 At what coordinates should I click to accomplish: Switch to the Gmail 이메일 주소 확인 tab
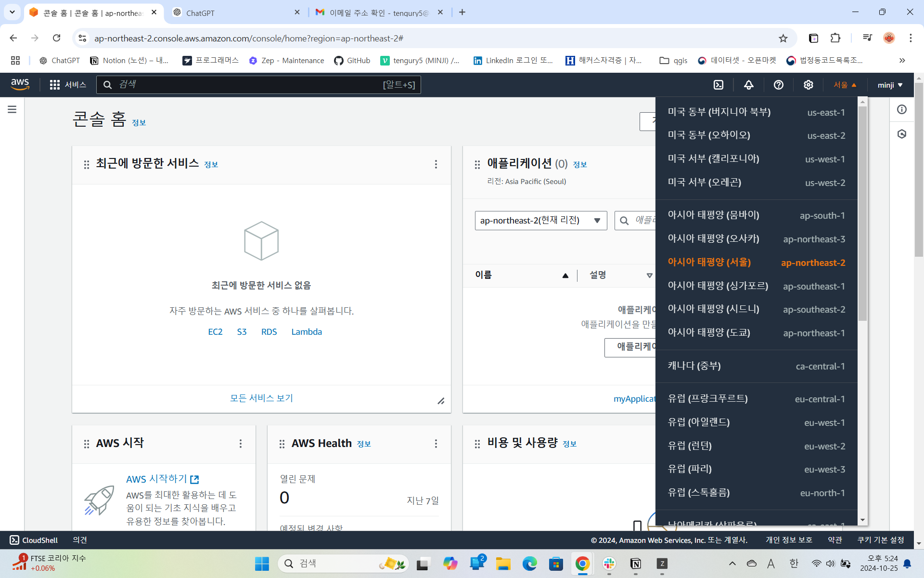point(380,13)
